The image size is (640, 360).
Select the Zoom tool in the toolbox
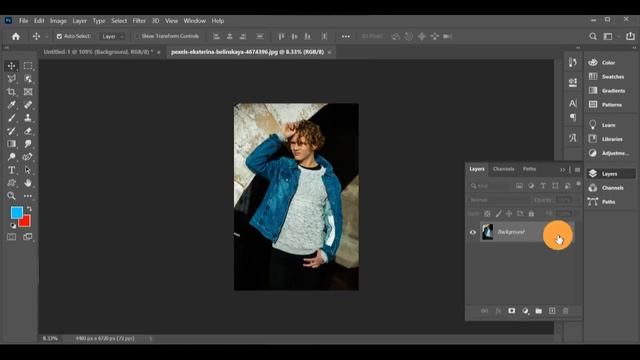(x=11, y=196)
